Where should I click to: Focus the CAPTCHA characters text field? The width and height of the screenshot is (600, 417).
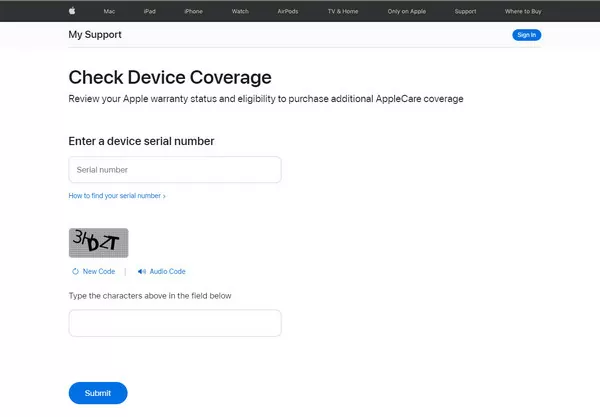click(175, 323)
